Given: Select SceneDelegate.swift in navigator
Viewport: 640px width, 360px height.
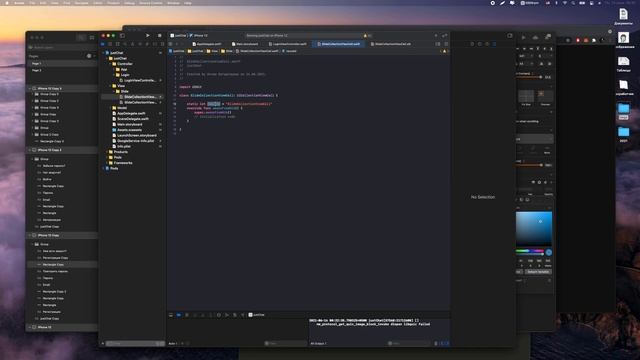Looking at the screenshot, I should click(x=132, y=119).
